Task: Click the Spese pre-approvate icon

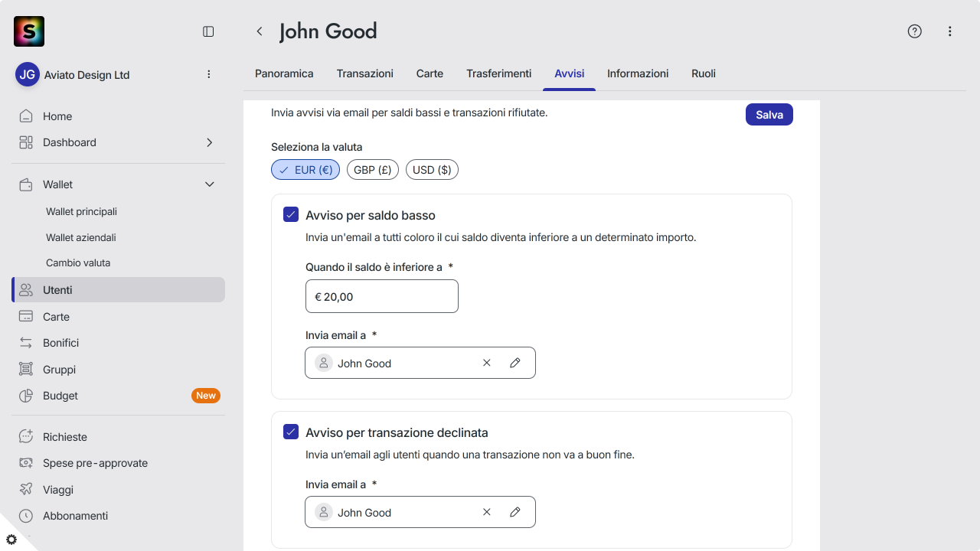Action: [x=26, y=463]
